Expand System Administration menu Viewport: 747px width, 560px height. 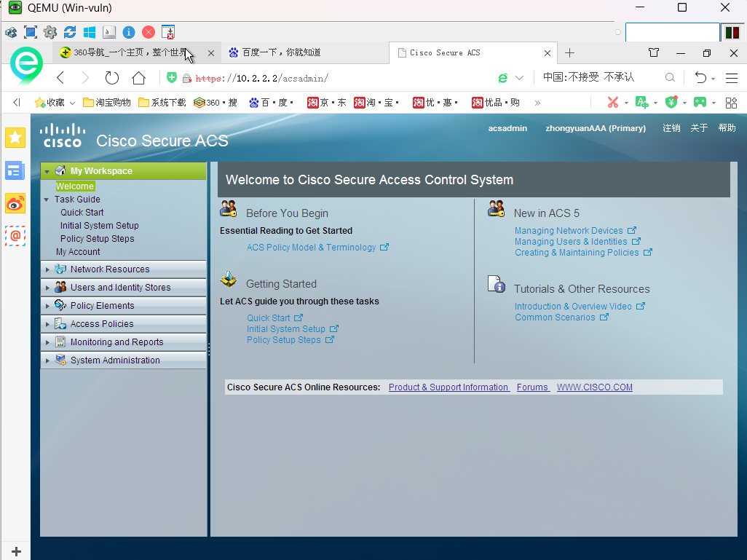(47, 360)
